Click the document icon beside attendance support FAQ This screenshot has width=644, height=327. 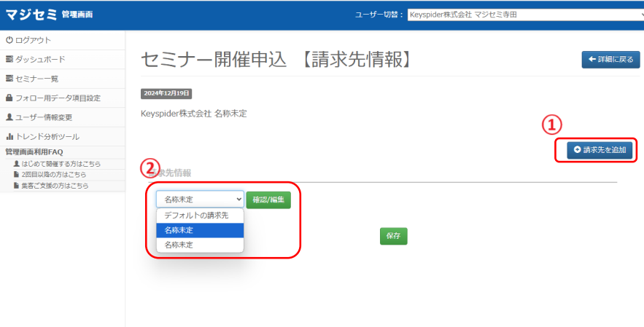[x=17, y=186]
